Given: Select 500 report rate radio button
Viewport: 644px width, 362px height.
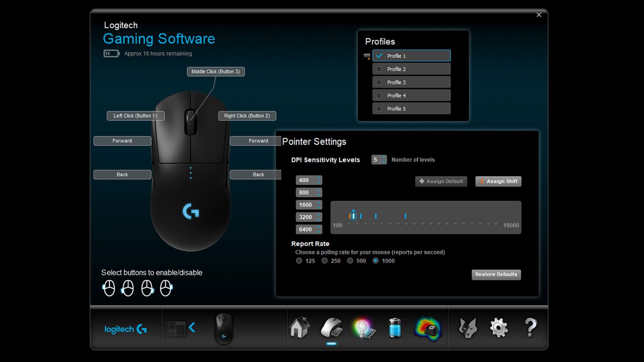Looking at the screenshot, I should (350, 261).
